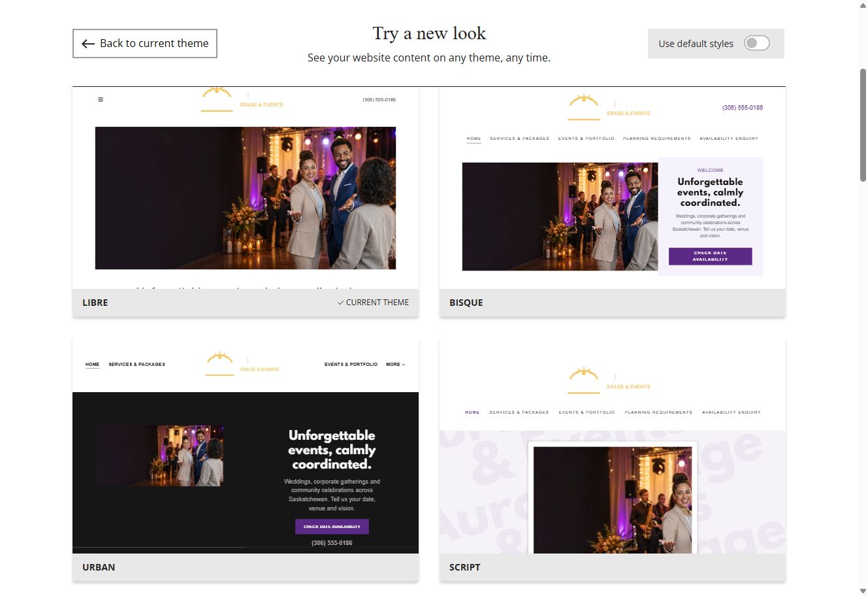This screenshot has height=596, width=868.
Task: Select the SCRIPT theme name label
Action: coord(465,567)
